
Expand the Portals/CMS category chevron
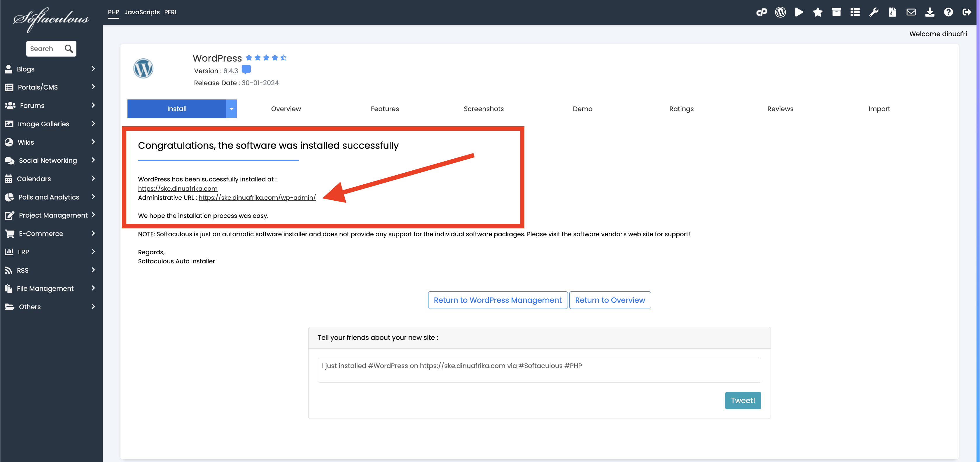[x=93, y=87]
